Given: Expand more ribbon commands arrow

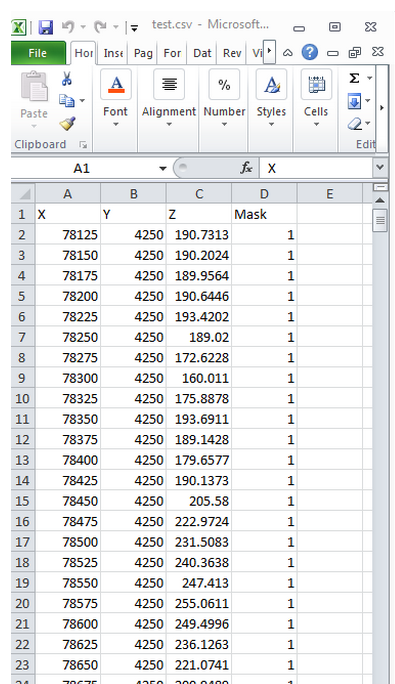Looking at the screenshot, I should [382, 107].
